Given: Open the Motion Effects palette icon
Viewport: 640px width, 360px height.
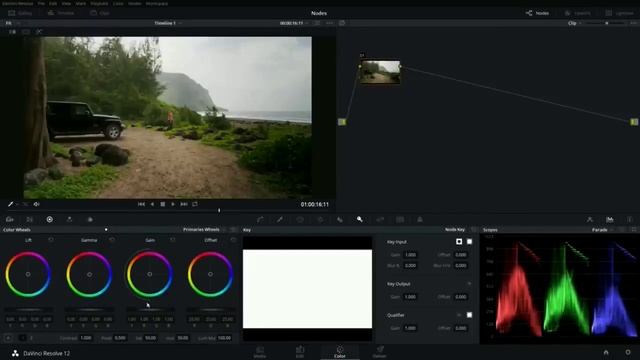Looking at the screenshot, I should point(90,220).
